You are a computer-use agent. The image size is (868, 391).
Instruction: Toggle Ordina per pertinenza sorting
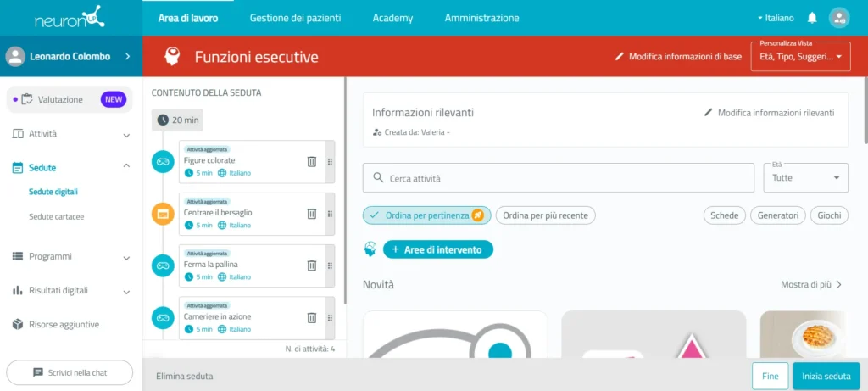pos(427,215)
